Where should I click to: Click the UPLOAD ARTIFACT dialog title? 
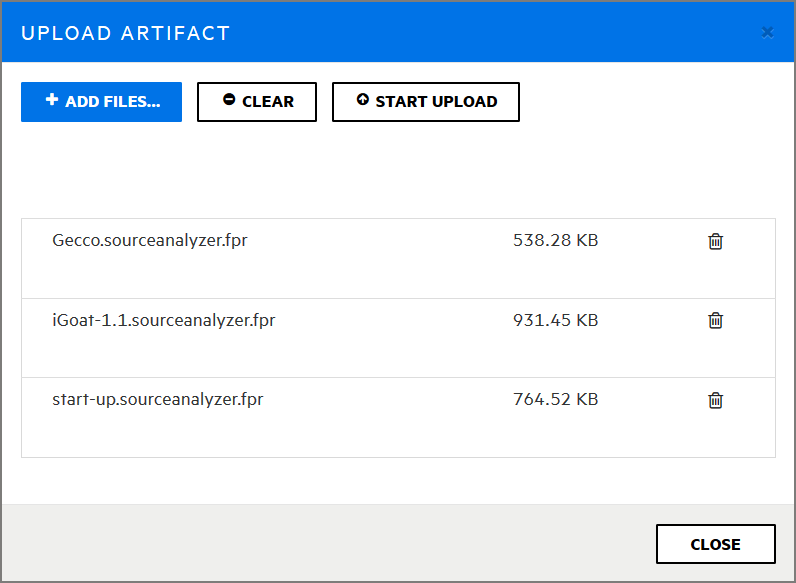pos(125,33)
